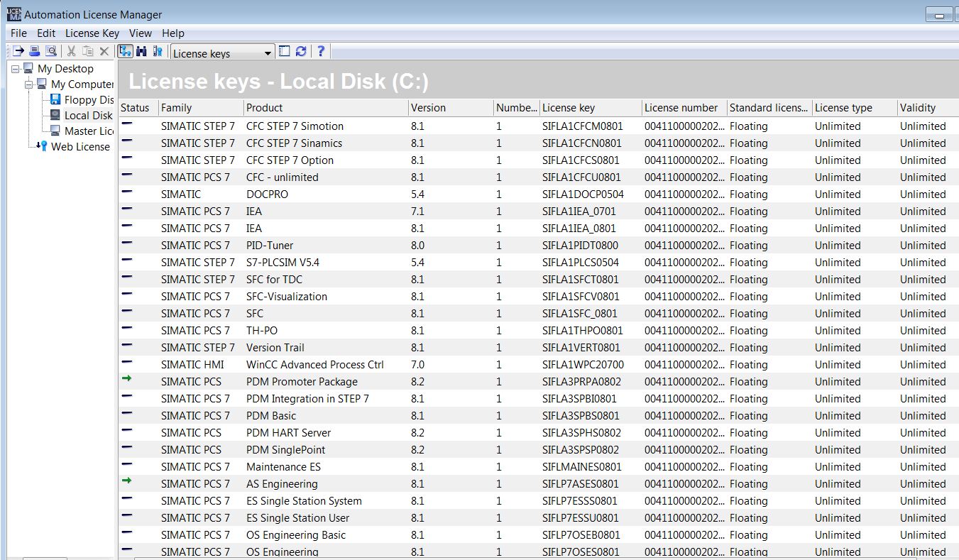959x560 pixels.
Task: Select the OS Engineering Basic row
Action: [539, 535]
